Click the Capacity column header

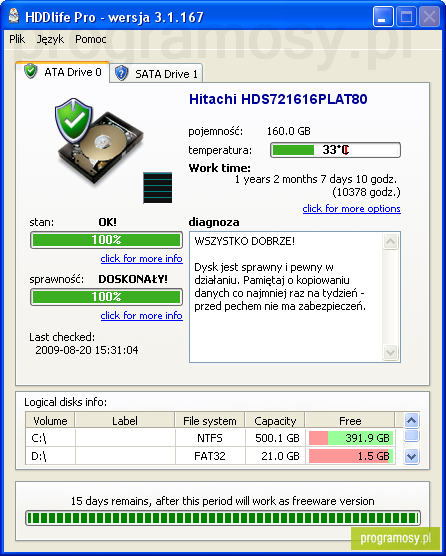click(275, 421)
